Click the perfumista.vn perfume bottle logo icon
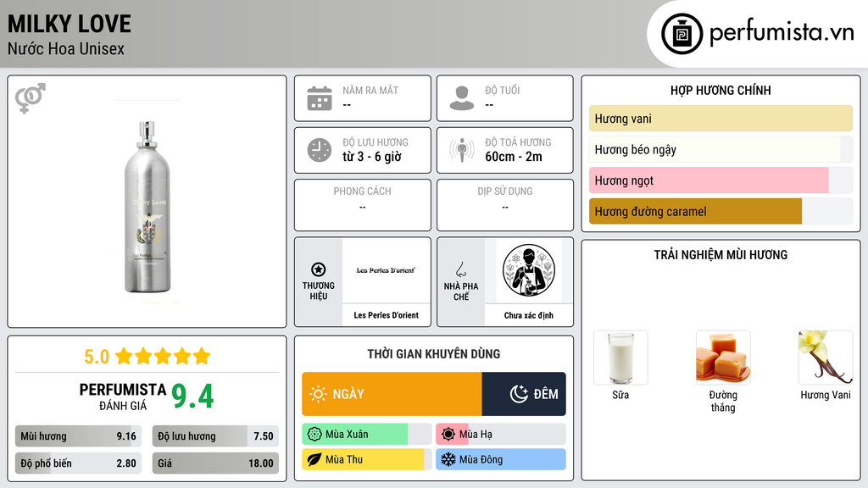 tap(682, 34)
